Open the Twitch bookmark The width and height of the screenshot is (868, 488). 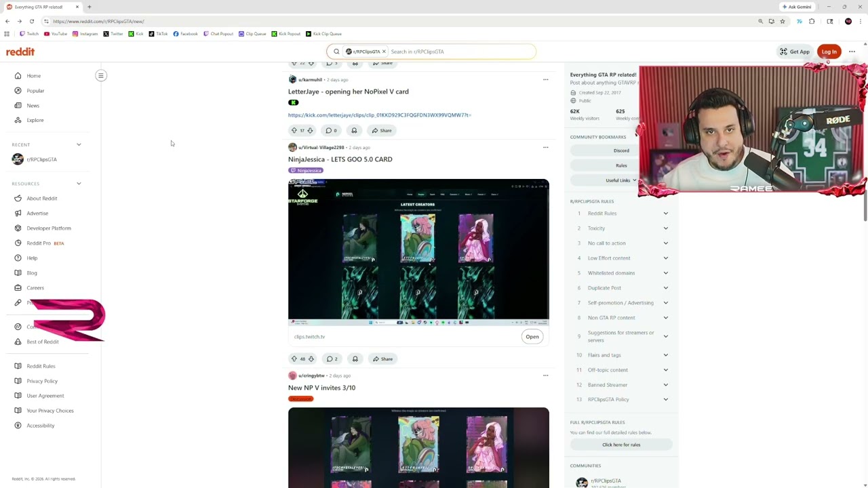(x=29, y=34)
